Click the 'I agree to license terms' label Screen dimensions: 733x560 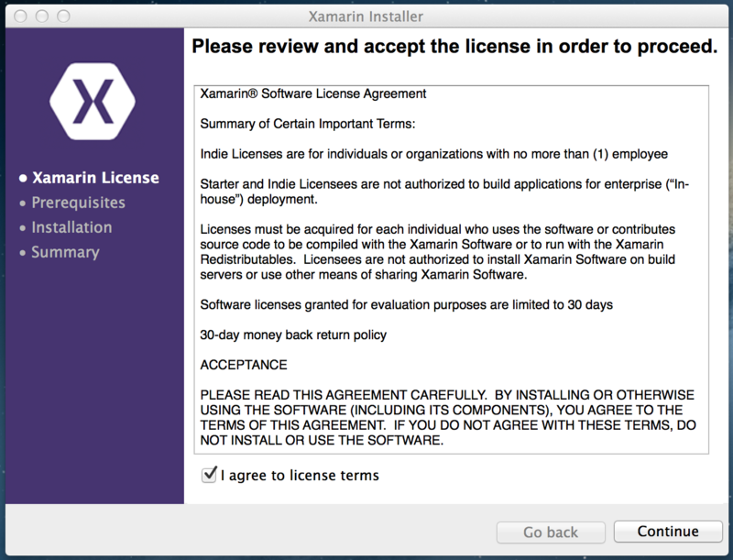click(300, 476)
